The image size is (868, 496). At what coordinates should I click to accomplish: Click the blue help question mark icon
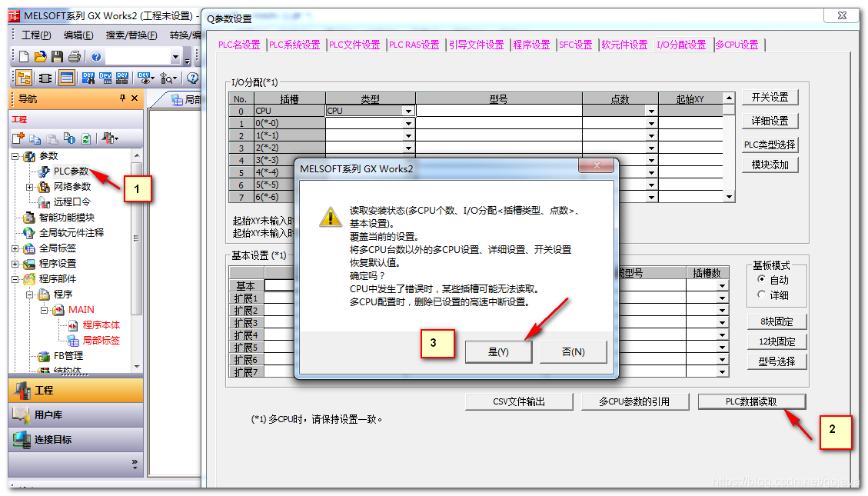[96, 56]
